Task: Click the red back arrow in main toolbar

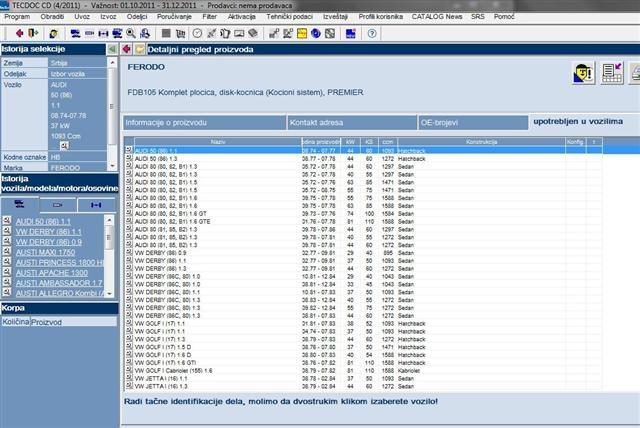Action: pos(19,33)
